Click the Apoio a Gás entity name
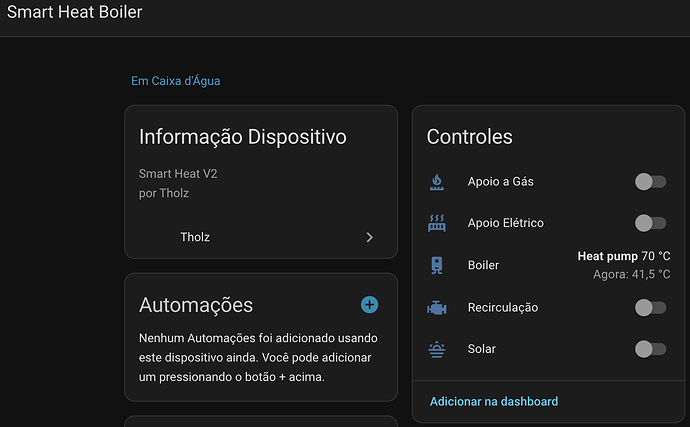Viewport: 690px width, 427px height. (x=500, y=181)
